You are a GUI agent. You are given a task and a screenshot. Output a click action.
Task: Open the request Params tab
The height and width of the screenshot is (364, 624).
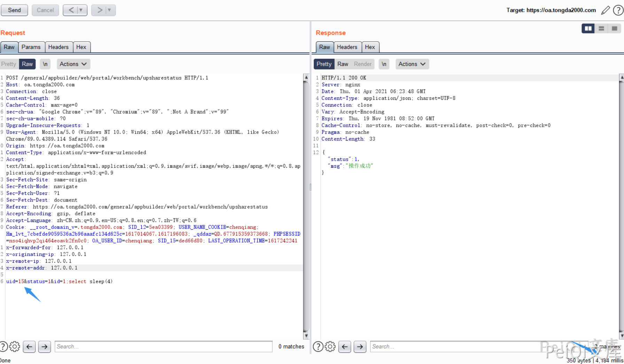[31, 47]
